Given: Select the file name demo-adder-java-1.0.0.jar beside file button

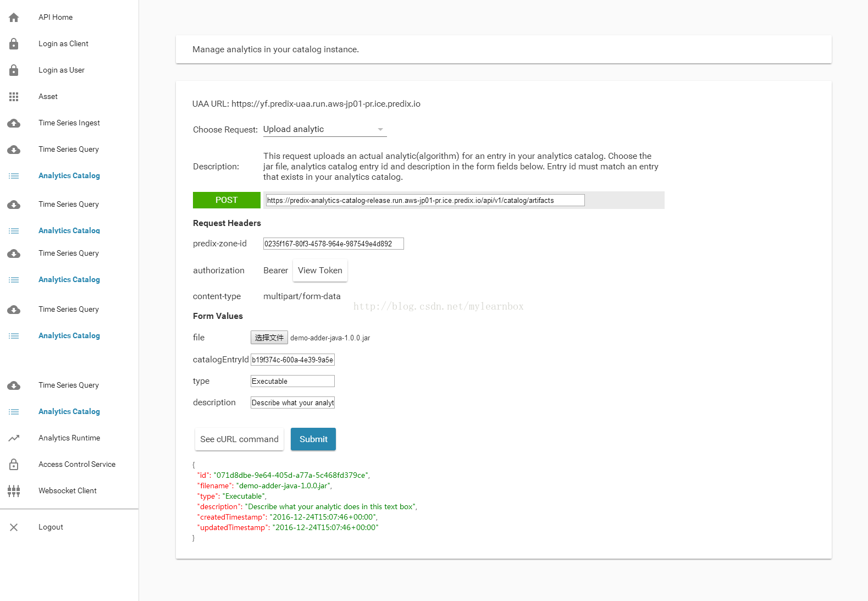Looking at the screenshot, I should click(x=330, y=338).
